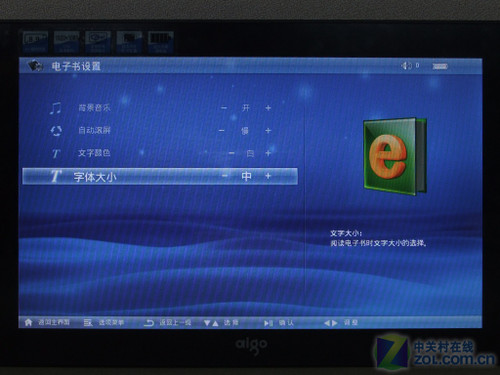The height and width of the screenshot is (375, 500).
Task: Select the 自动滚屏 auto-scroll arrows icon
Action: [56, 131]
